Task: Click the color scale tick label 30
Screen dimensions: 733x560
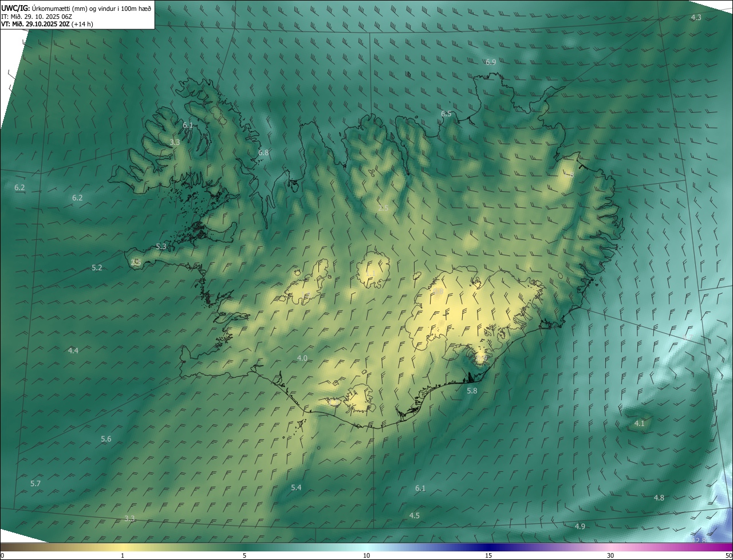Action: point(610,555)
